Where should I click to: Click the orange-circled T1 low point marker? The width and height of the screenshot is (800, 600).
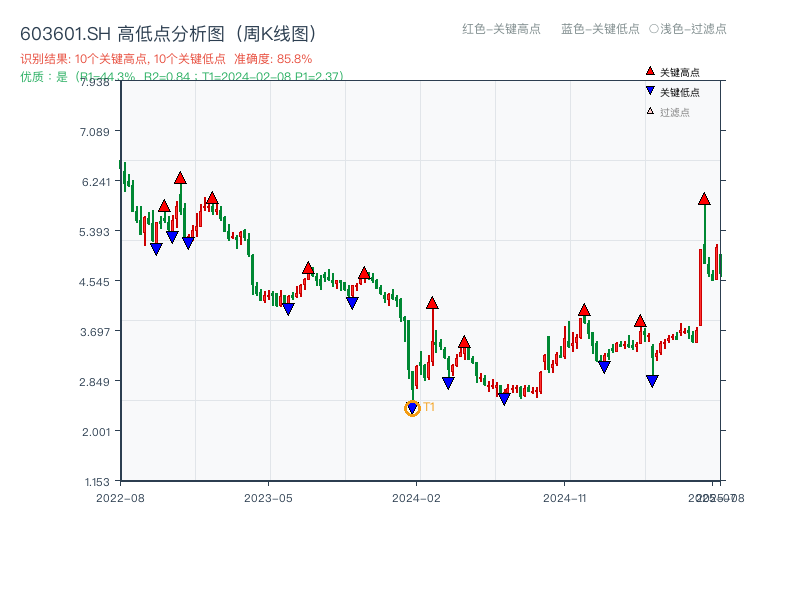pyautogui.click(x=412, y=408)
